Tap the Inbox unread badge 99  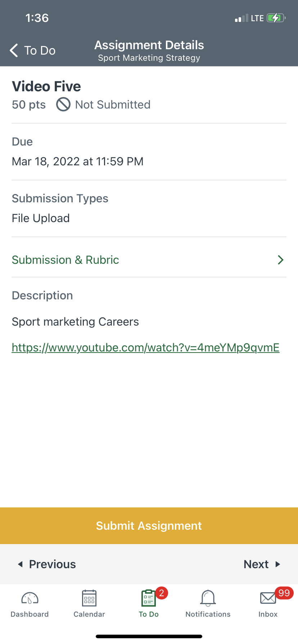284,593
